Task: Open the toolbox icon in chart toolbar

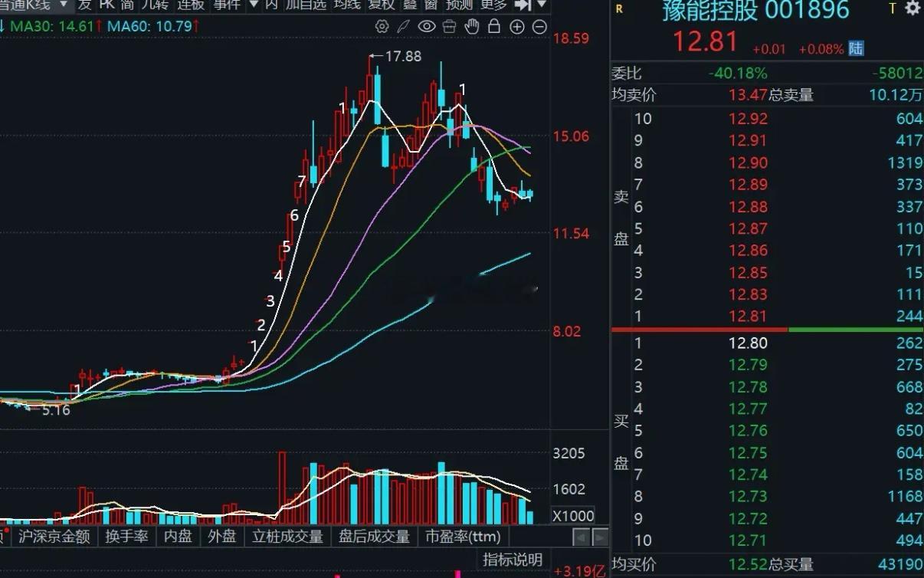Action: click(x=449, y=25)
